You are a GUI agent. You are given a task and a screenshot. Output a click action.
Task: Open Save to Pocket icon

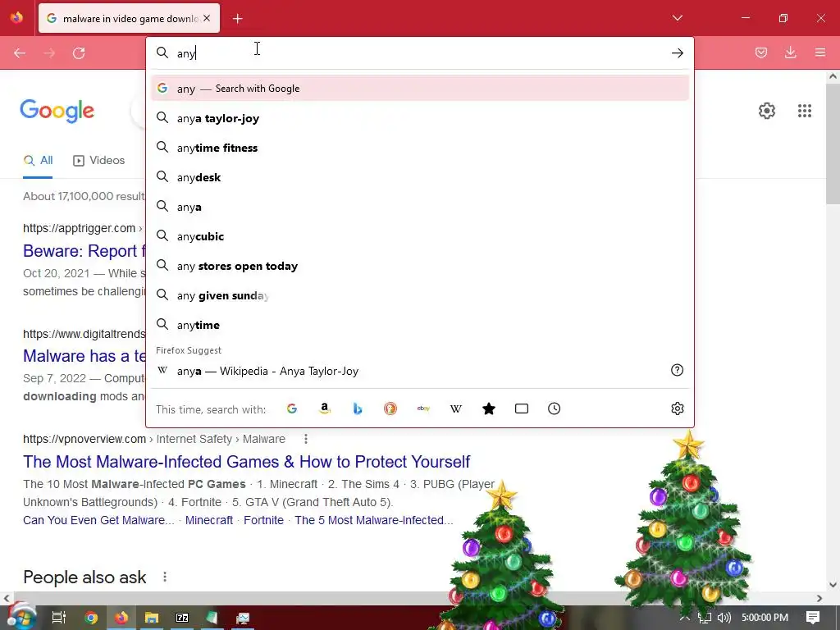click(x=761, y=52)
